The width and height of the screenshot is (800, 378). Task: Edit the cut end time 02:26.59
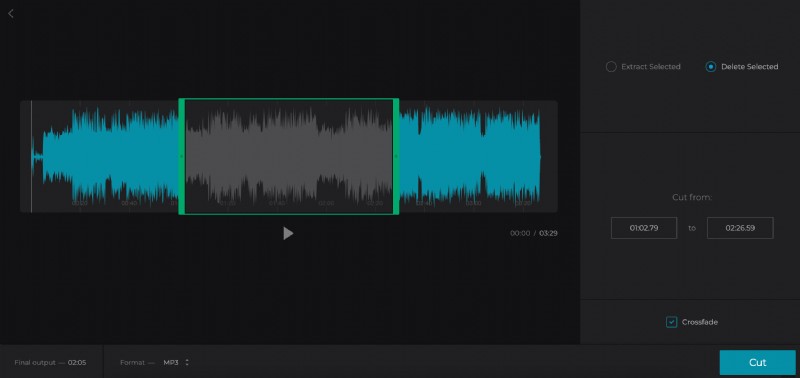tap(740, 228)
